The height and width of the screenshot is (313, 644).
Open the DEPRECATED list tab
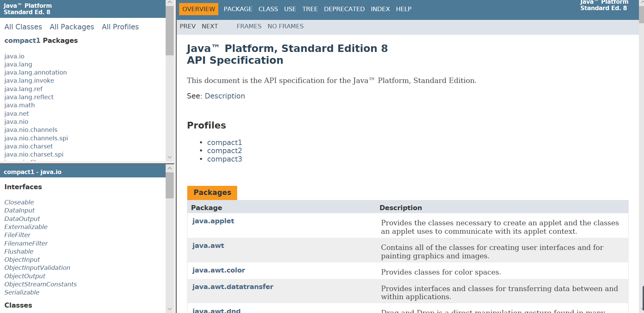344,9
